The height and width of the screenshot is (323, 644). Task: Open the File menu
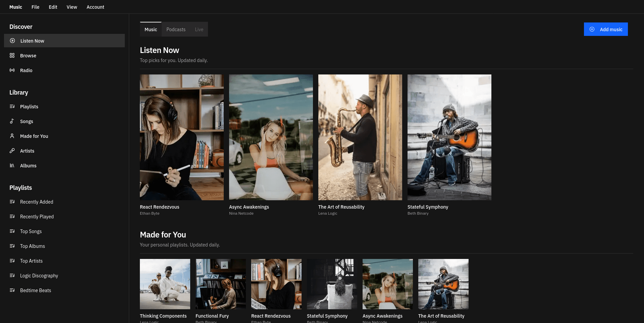[x=35, y=7]
